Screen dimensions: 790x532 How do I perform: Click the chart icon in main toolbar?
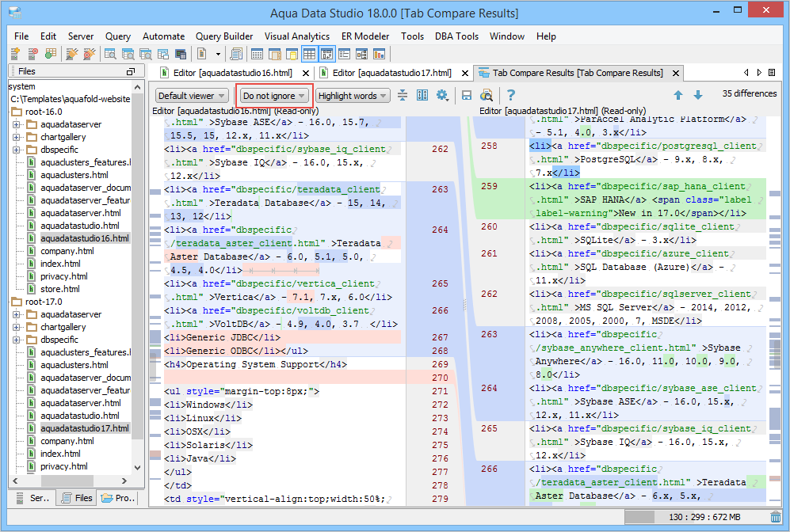pos(379,55)
